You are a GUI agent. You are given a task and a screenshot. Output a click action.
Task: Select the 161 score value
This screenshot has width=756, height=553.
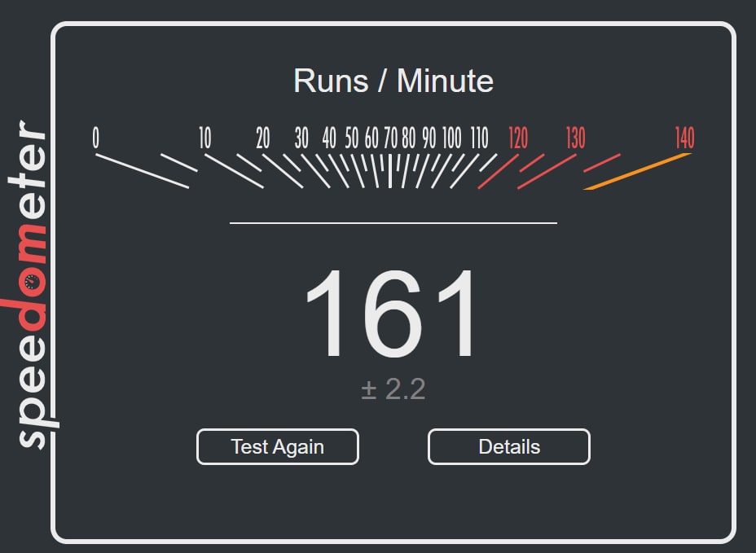[391, 314]
